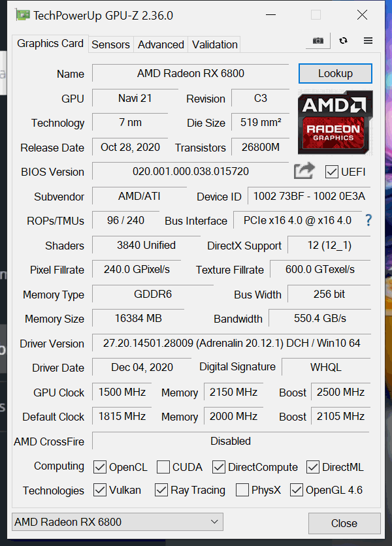Screen dimensions: 392x546
Task: Click the Default Clock field 1815 MHz
Action: pos(122,416)
